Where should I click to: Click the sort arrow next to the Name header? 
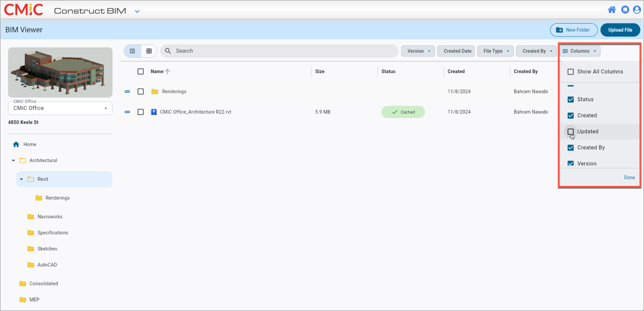pos(168,72)
